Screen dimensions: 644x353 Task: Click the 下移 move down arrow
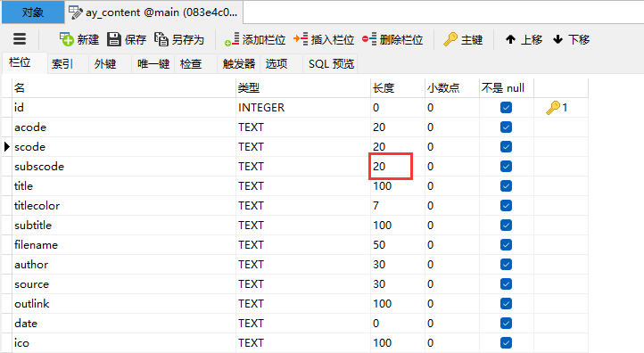[557, 39]
